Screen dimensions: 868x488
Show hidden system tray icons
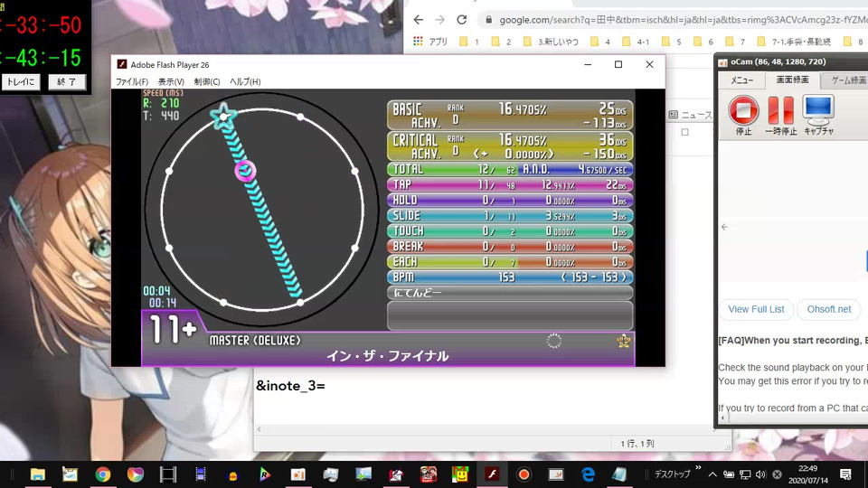point(712,474)
